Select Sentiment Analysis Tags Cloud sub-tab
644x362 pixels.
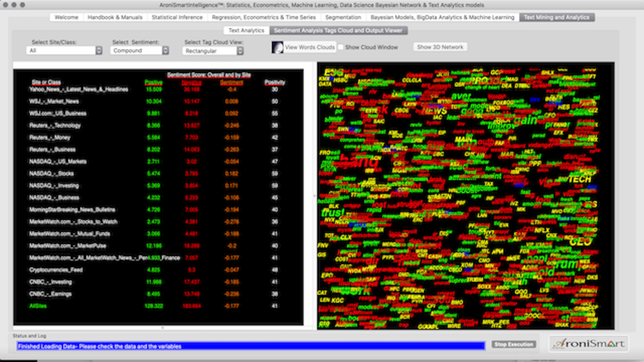pyautogui.click(x=338, y=30)
